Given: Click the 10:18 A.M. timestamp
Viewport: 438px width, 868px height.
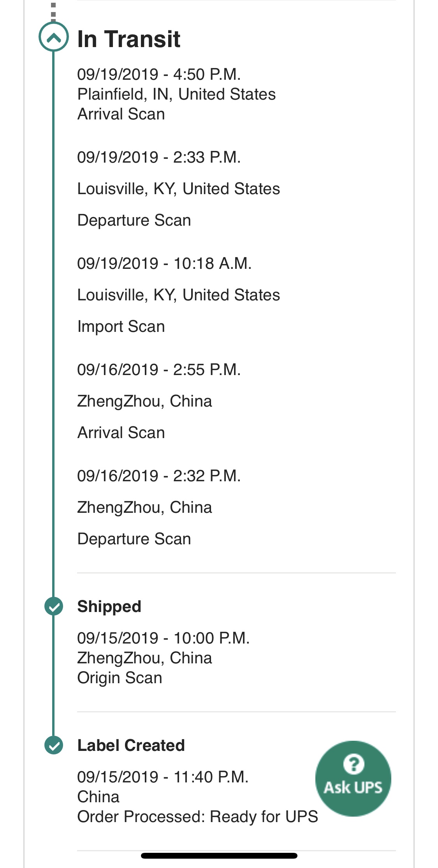Looking at the screenshot, I should pos(164,263).
